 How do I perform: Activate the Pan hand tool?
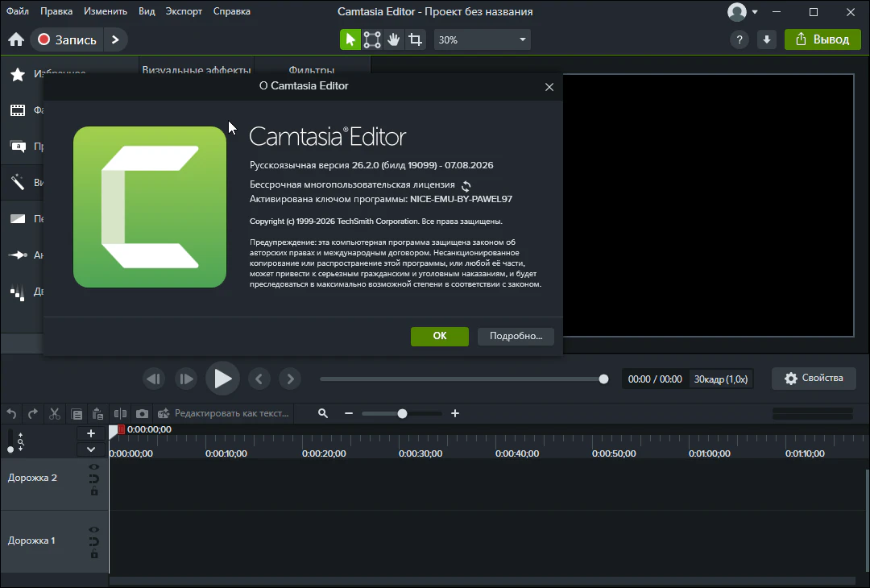point(393,39)
